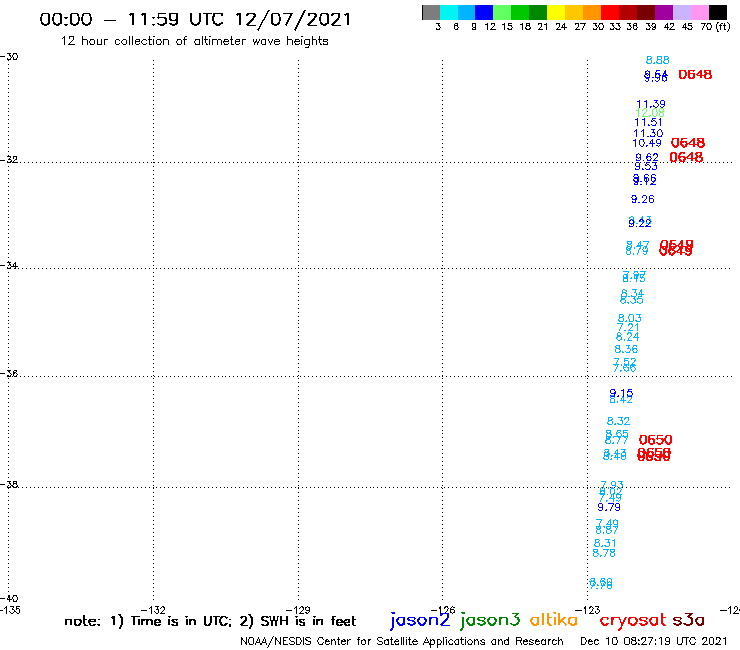Click the '70 (ft)' legend label

click(715, 27)
